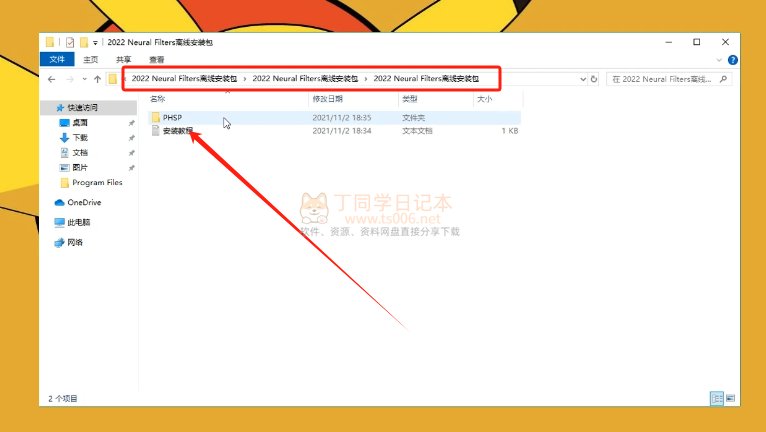
Task: Click the 1 KB size cell
Action: [510, 131]
